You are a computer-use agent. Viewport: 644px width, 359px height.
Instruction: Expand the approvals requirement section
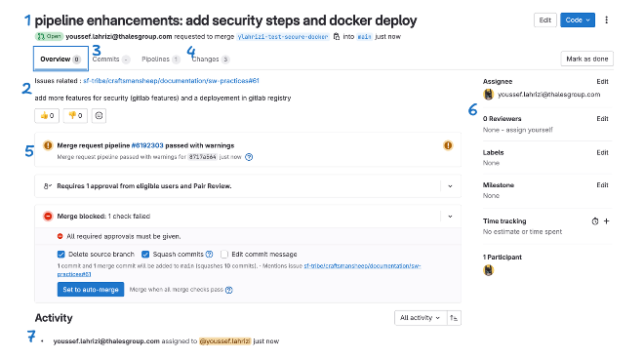click(x=450, y=186)
